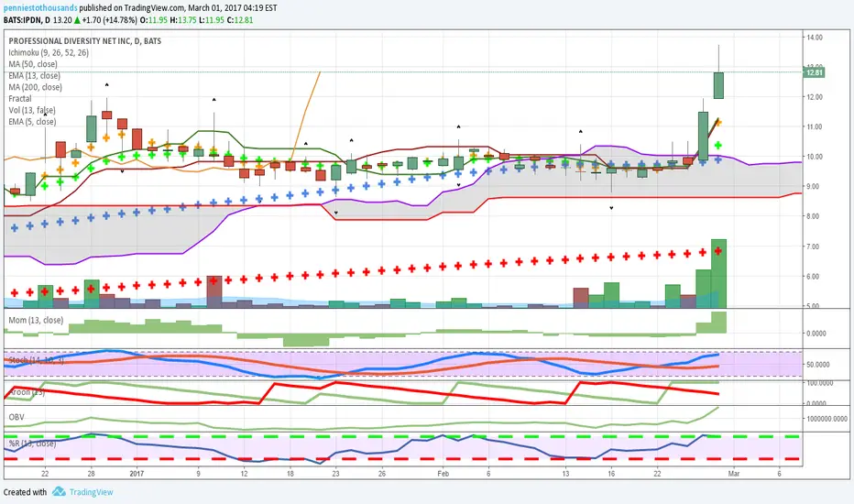Select the Fractal indicator label
The width and height of the screenshot is (854, 504).
pyautogui.click(x=19, y=99)
